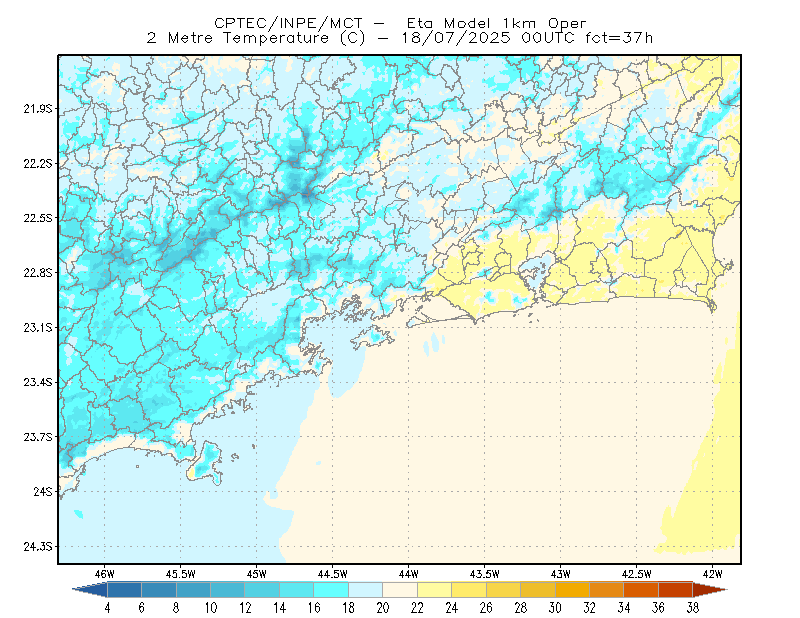This screenshot has width=800, height=618.
Task: Click the 42W longitude axis label
Action: click(x=712, y=574)
